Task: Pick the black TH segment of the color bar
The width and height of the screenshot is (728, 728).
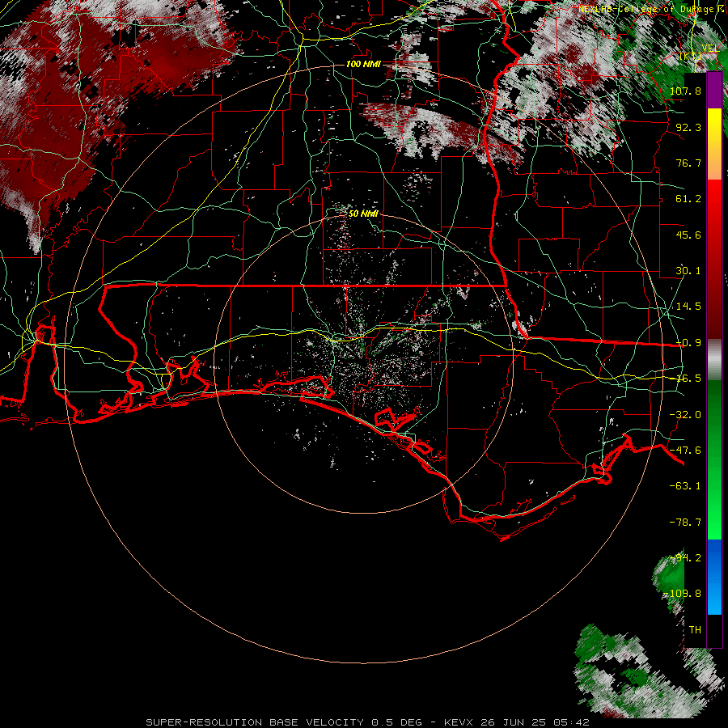Action: pyautogui.click(x=714, y=630)
